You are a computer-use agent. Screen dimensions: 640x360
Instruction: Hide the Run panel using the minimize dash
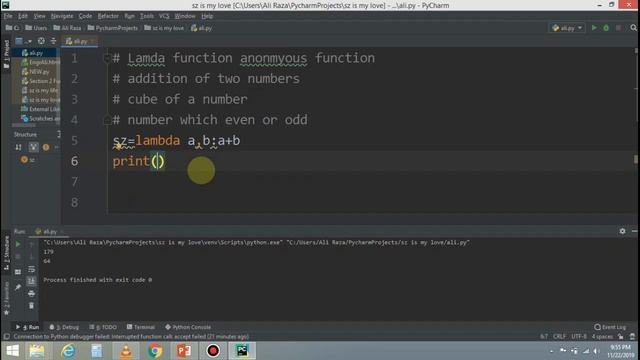coord(634,231)
